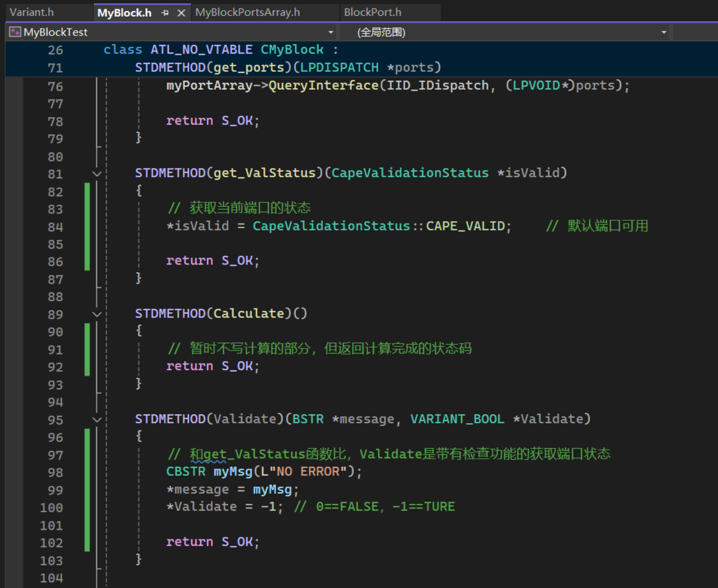Pin the MyBlock.h tab
Image resolution: width=718 pixels, height=588 pixels.
pos(165,13)
